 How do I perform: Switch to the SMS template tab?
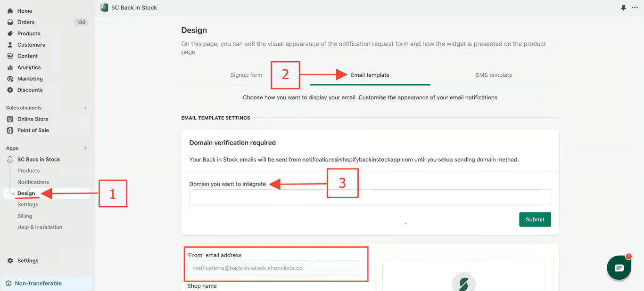494,75
